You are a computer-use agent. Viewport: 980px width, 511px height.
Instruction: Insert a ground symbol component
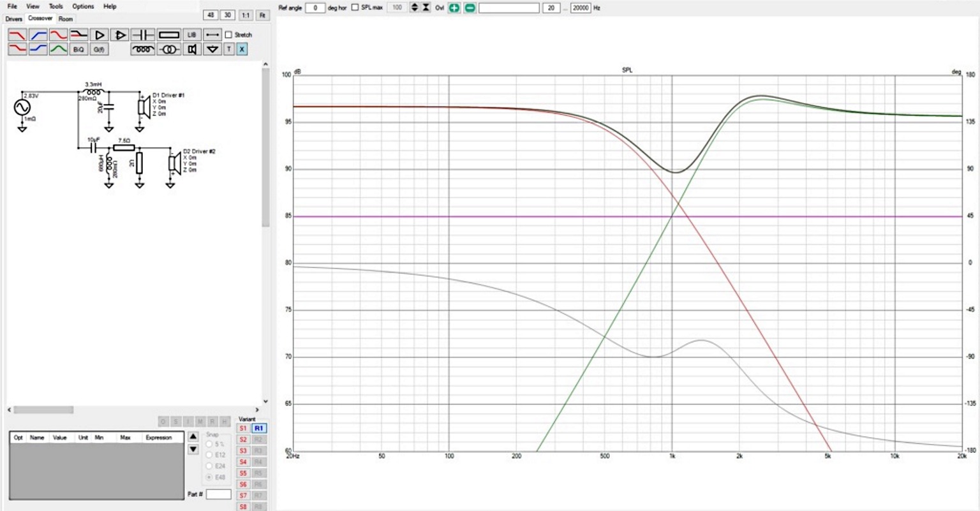pos(212,49)
